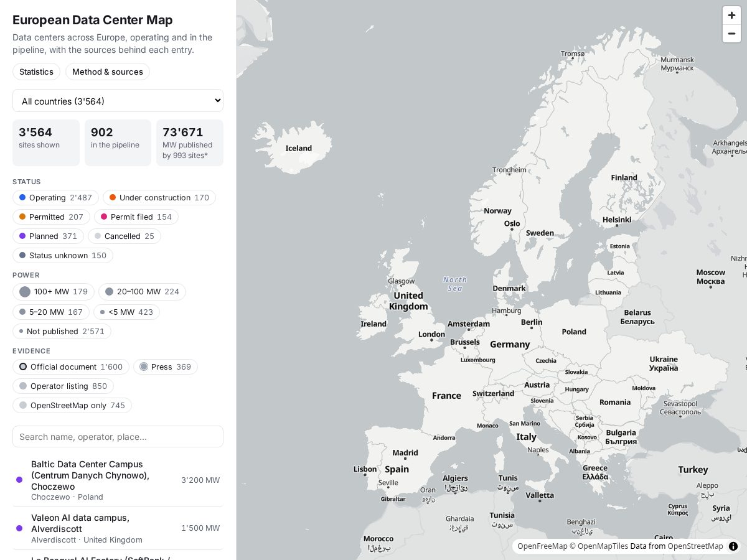Click the United Kingdom map label
Image resolution: width=747 pixels, height=560 pixels.
(408, 301)
